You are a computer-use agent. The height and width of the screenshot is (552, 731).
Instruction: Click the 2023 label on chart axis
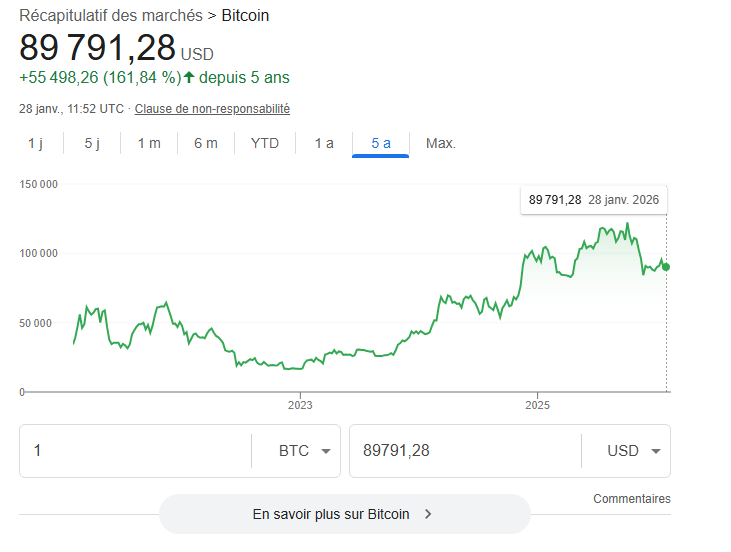point(300,405)
